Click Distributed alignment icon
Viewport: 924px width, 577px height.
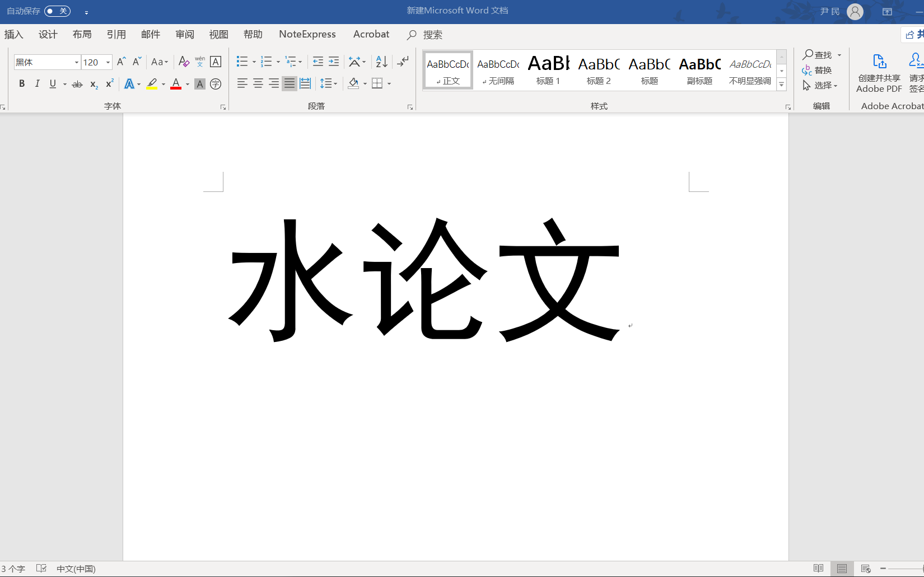click(x=305, y=84)
